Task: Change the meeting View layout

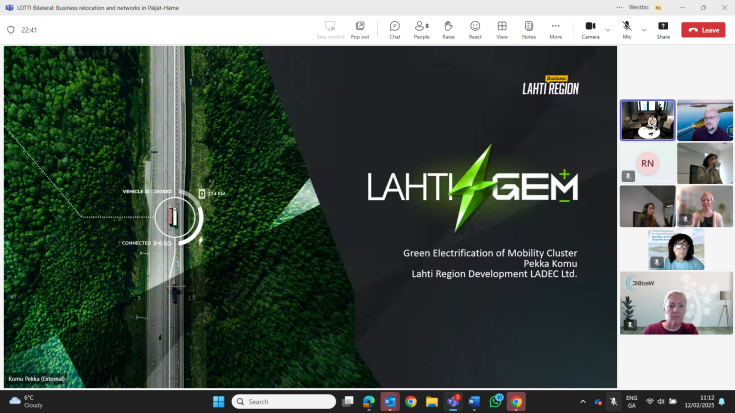Action: [502, 30]
